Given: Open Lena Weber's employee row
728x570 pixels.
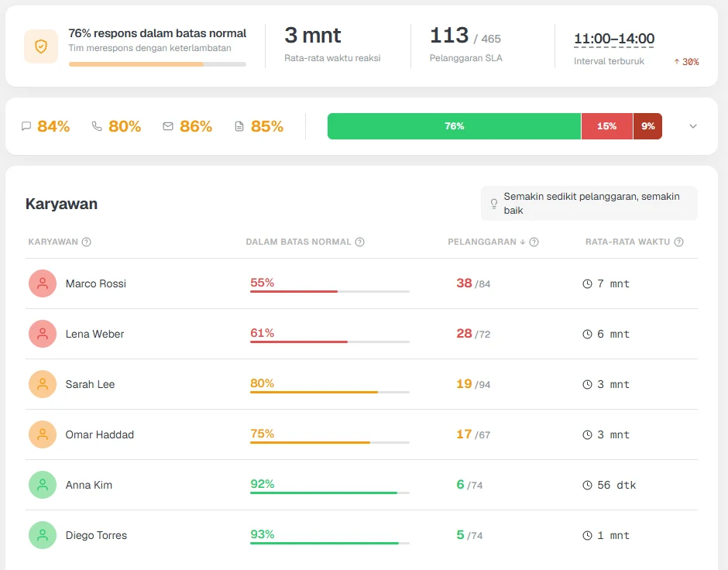Looking at the screenshot, I should pyautogui.click(x=361, y=334).
